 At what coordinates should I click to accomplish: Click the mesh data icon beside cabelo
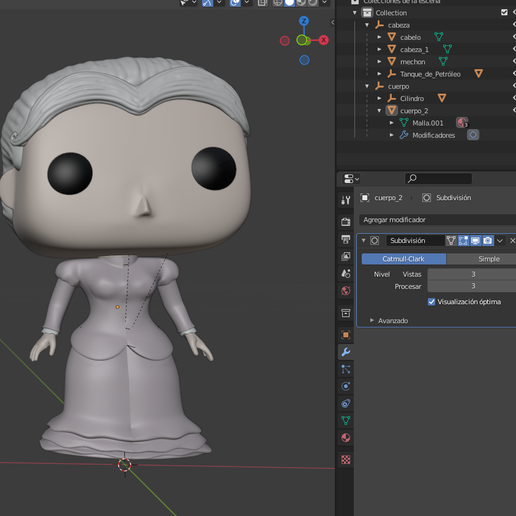[x=439, y=37]
